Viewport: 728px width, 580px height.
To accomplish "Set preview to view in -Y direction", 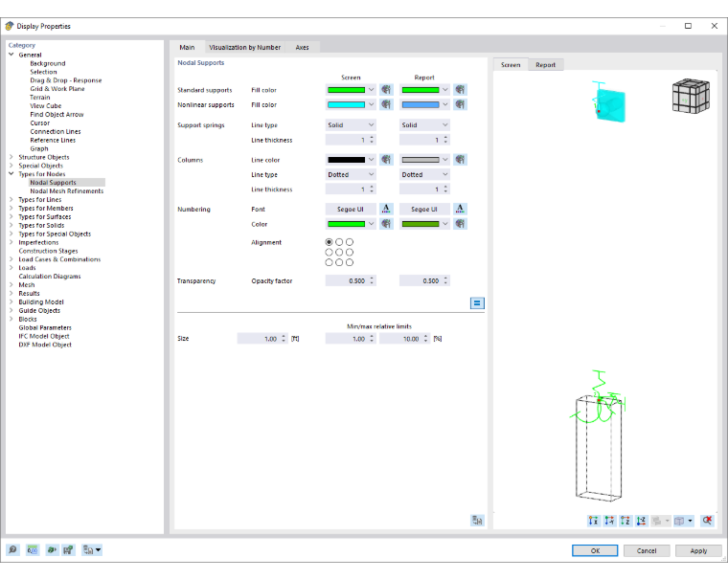I will pos(609,521).
